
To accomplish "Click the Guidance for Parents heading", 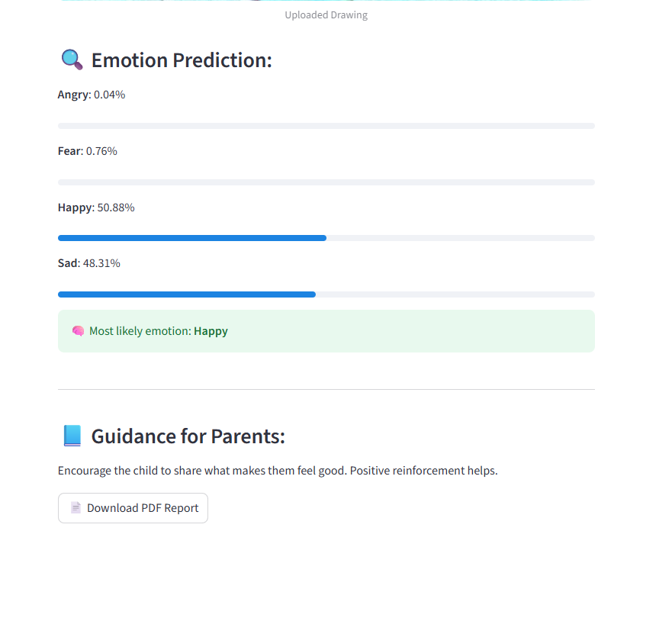I will [x=188, y=436].
